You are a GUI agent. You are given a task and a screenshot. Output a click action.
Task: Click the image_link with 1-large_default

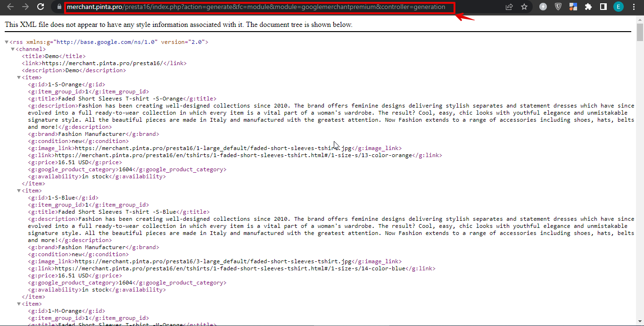coord(213,148)
